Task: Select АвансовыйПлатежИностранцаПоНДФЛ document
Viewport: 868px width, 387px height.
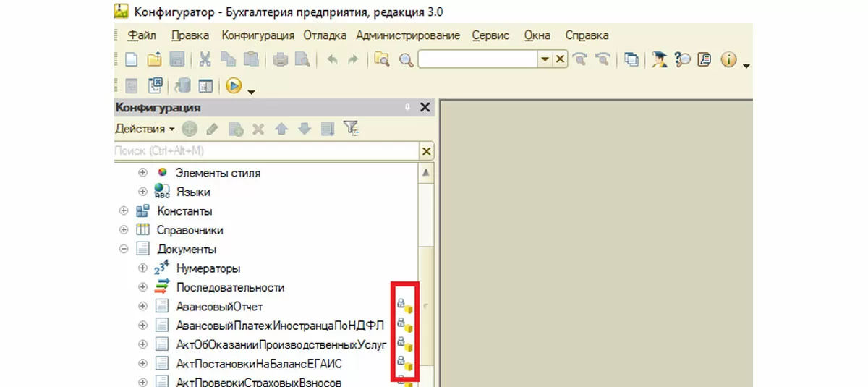Action: pyautogui.click(x=280, y=325)
